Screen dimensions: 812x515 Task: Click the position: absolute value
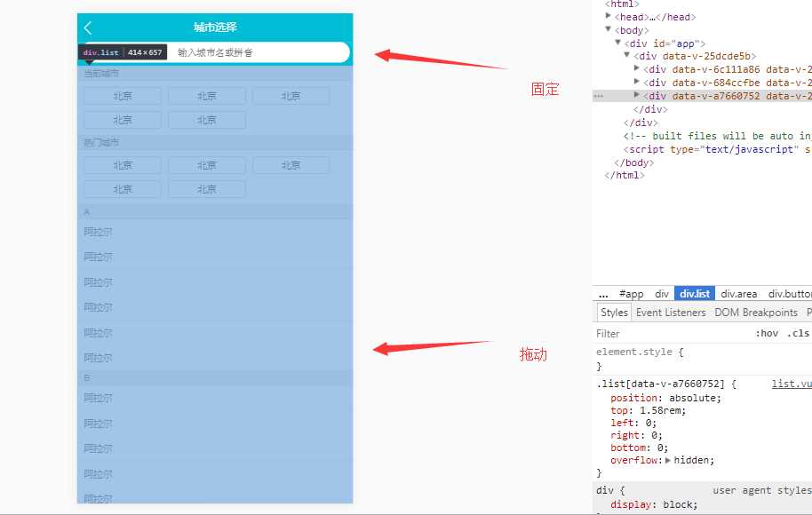tap(694, 398)
